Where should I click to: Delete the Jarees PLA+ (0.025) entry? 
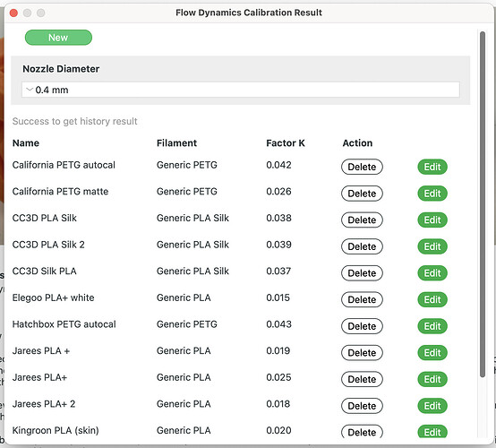(362, 379)
